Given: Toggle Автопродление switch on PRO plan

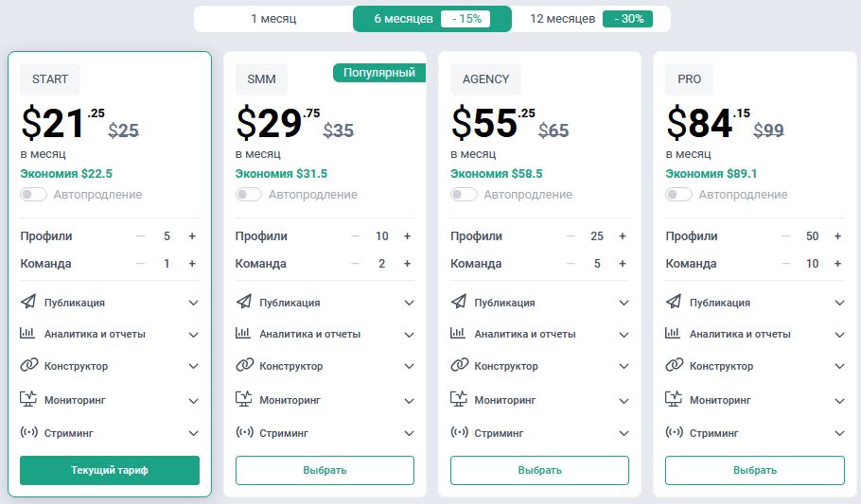Looking at the screenshot, I should point(678,195).
